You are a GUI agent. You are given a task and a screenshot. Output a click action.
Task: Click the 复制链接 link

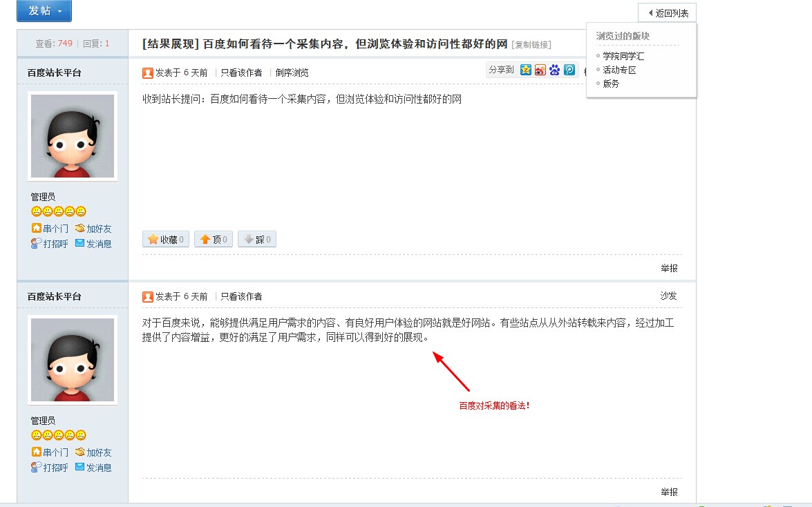tap(531, 45)
